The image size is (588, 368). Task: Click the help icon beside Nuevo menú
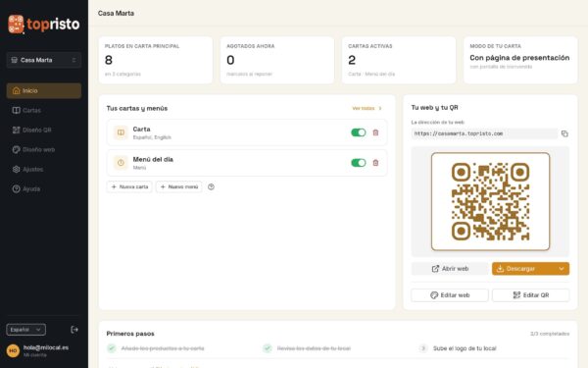coord(211,187)
